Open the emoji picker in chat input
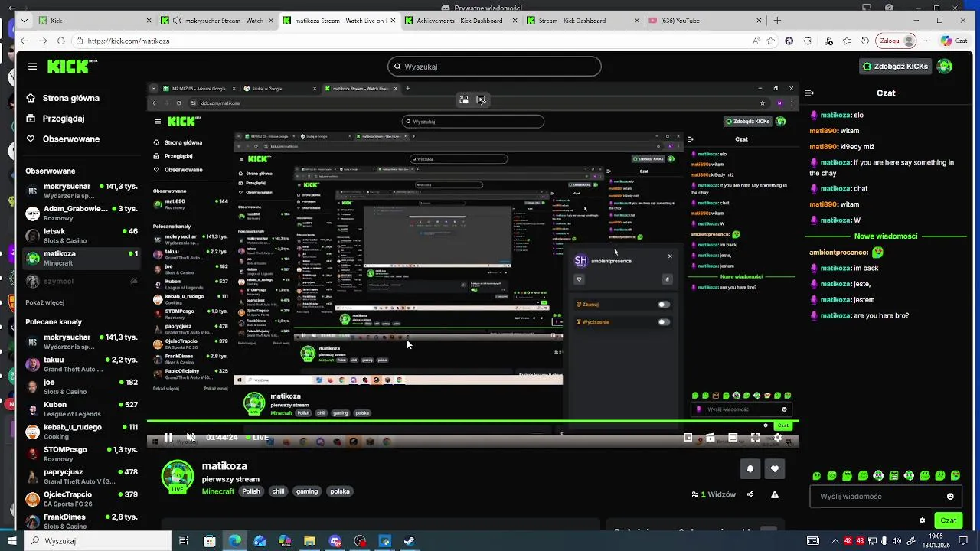This screenshot has width=980, height=551. (x=950, y=497)
